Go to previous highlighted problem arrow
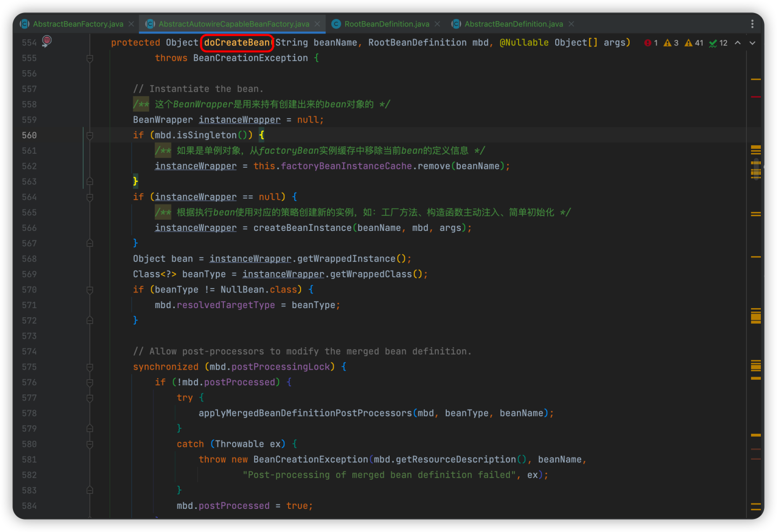 pos(738,43)
